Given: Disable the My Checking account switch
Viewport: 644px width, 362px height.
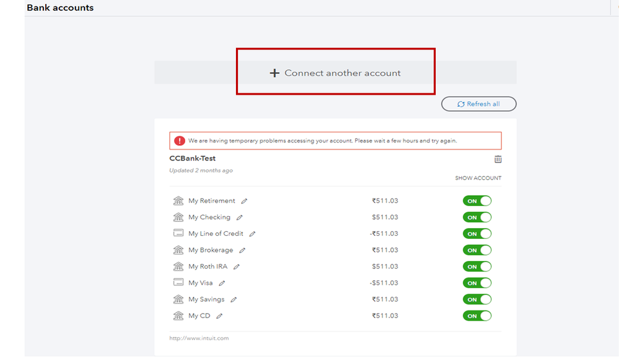Looking at the screenshot, I should [477, 218].
